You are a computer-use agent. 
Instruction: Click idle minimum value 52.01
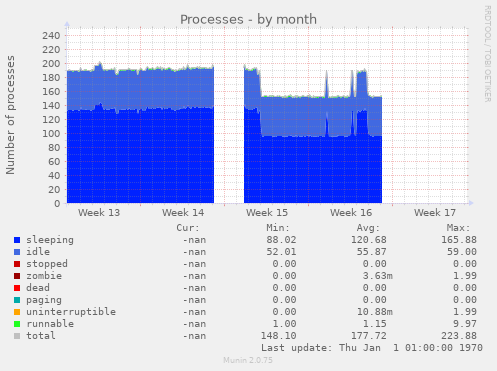pyautogui.click(x=281, y=252)
